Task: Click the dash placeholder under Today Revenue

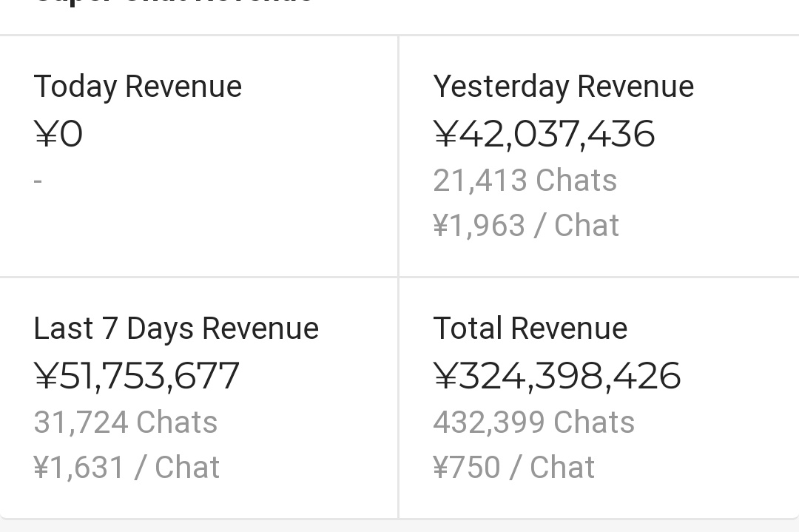Action: click(38, 181)
